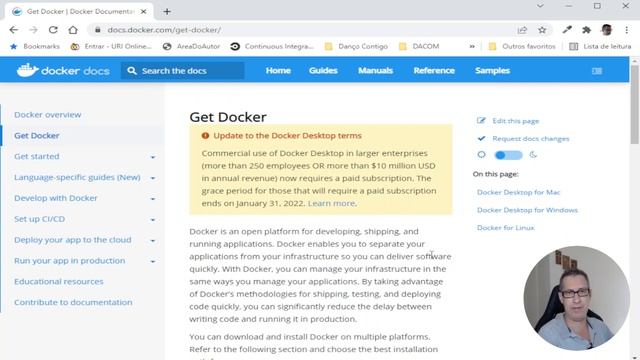Click the lock icon in the address bar
This screenshot has height=360, width=640.
pos(97,30)
